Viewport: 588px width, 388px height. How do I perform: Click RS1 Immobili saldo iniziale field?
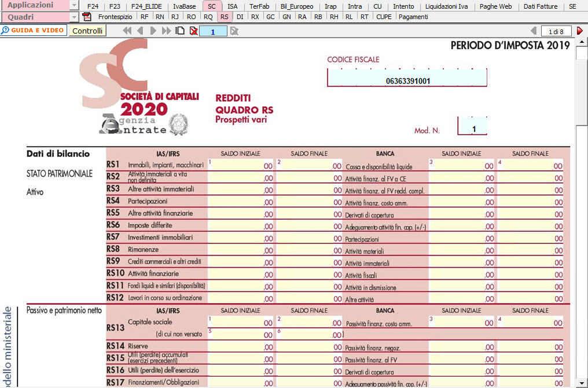(x=240, y=165)
